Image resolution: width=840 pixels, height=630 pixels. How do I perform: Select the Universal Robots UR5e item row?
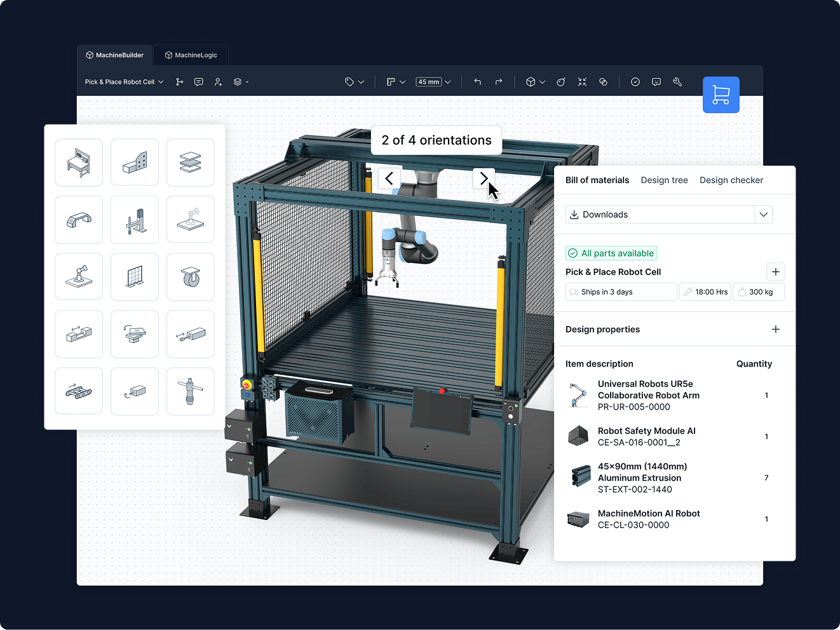pyautogui.click(x=669, y=396)
